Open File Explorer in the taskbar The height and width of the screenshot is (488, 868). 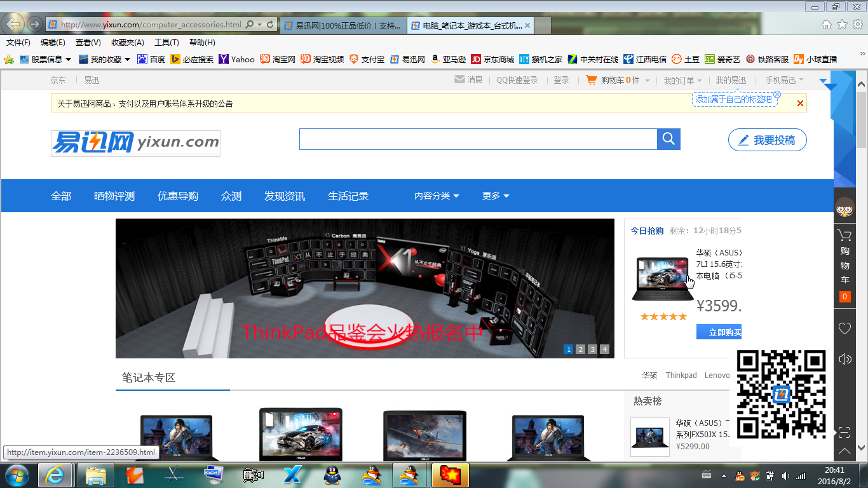pyautogui.click(x=95, y=475)
